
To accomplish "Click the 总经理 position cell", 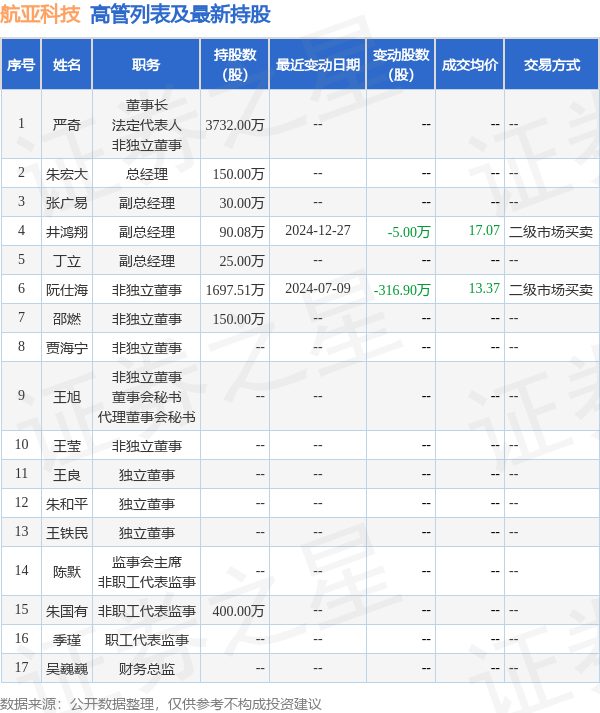I will pyautogui.click(x=146, y=174).
